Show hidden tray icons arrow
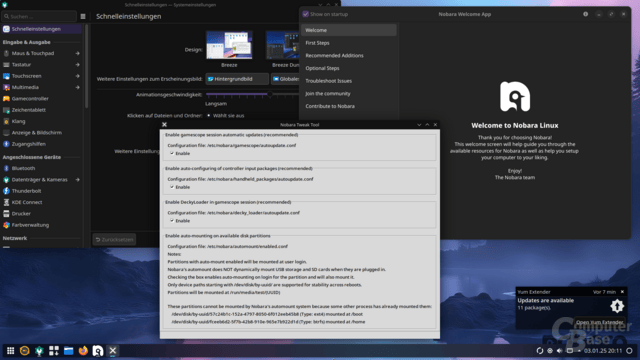 pos(579,351)
